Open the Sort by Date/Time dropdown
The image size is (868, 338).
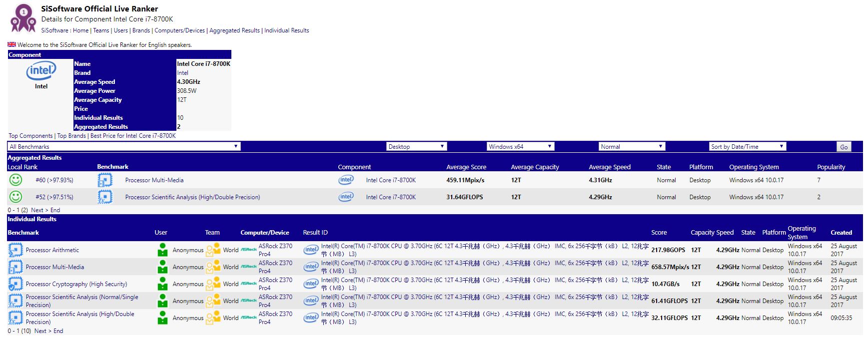coord(748,146)
